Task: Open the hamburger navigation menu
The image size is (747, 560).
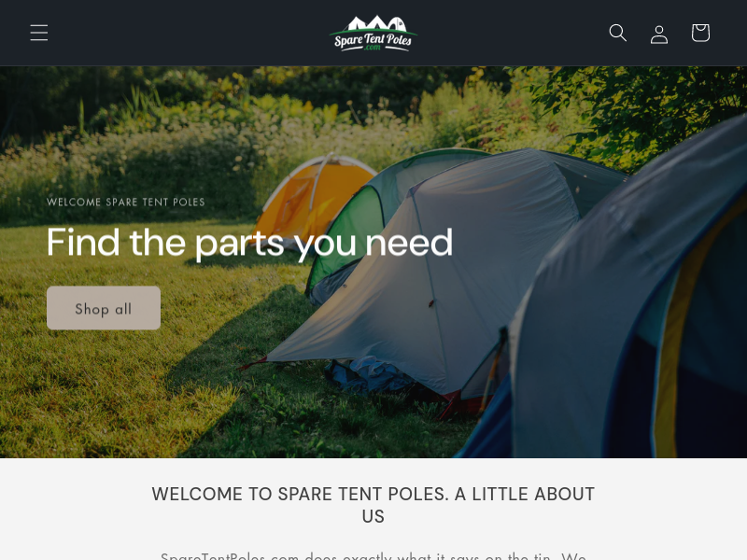Action: click(x=39, y=33)
